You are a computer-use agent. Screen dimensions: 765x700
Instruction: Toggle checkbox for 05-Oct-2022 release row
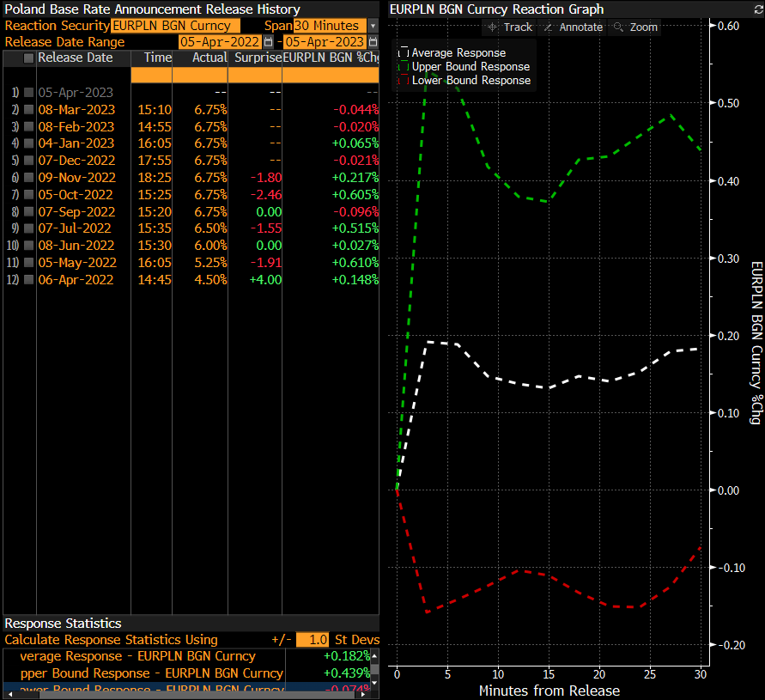click(29, 195)
